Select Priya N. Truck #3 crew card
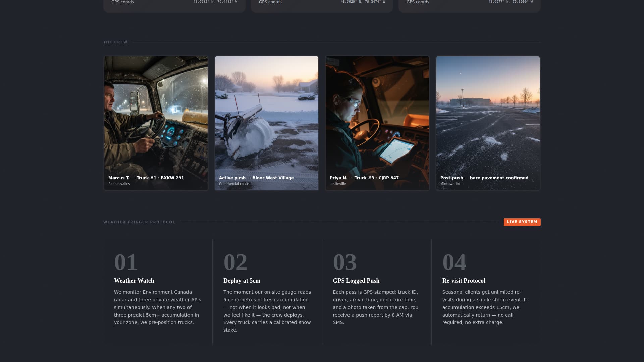 [377, 123]
